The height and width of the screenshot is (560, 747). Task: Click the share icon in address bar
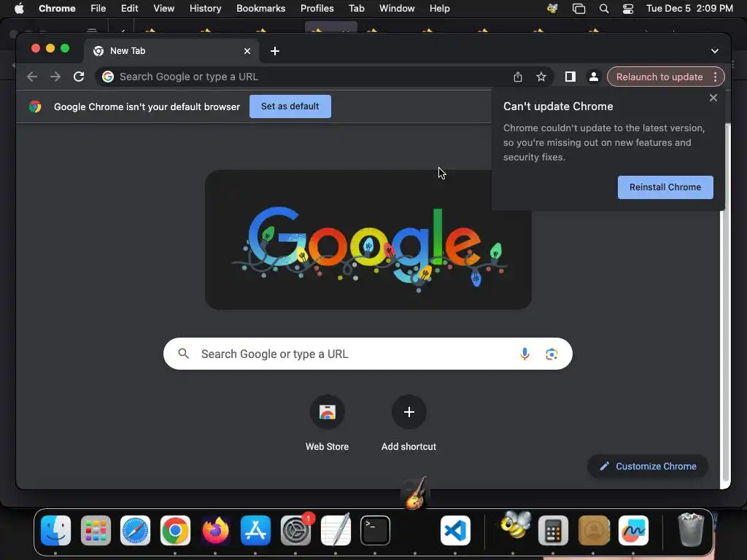518,77
